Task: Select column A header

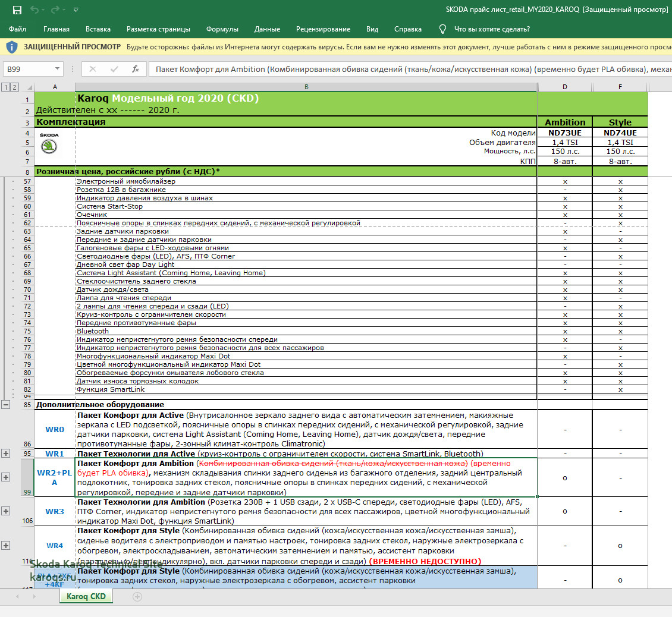Action: (x=55, y=87)
